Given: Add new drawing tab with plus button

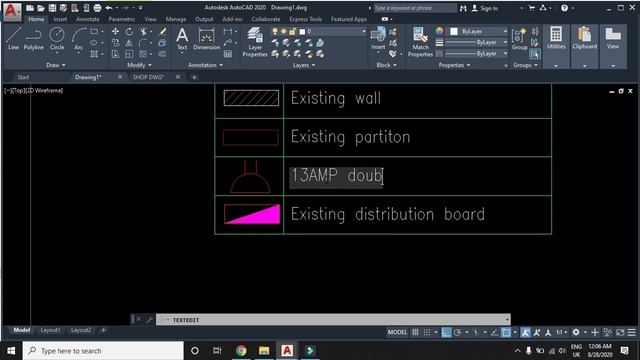Looking at the screenshot, I should coord(194,77).
